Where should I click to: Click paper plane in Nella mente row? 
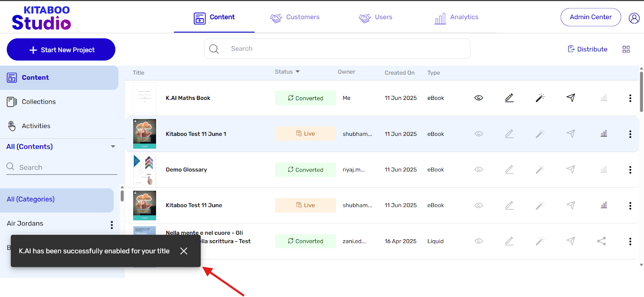point(570,241)
